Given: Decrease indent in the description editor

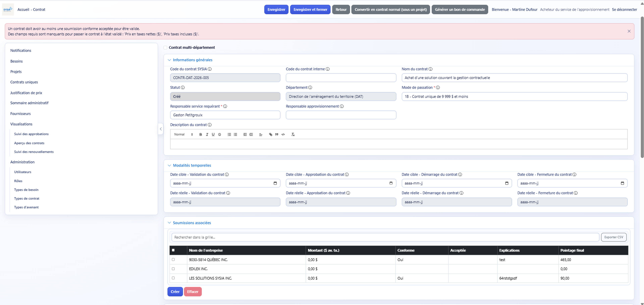Looking at the screenshot, I should pos(245,134).
